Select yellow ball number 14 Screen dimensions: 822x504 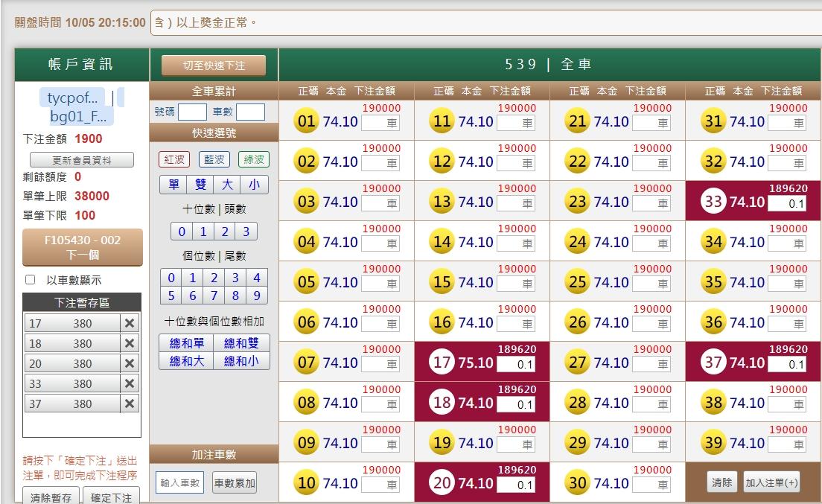tap(442, 241)
